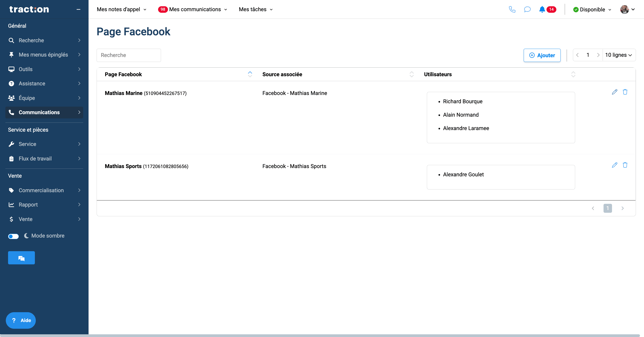Delete the Mathias Marine page row
This screenshot has width=644, height=337.
point(625,92)
